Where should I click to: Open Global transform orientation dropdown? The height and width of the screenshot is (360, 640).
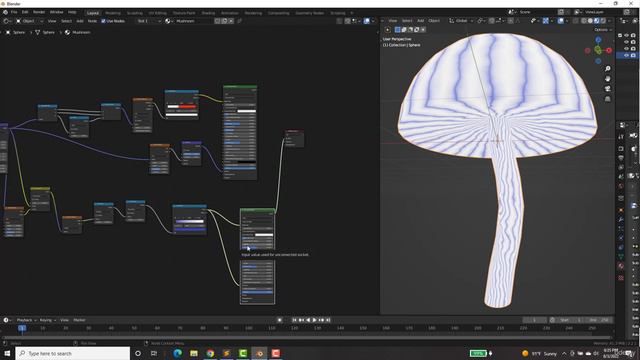(462, 20)
